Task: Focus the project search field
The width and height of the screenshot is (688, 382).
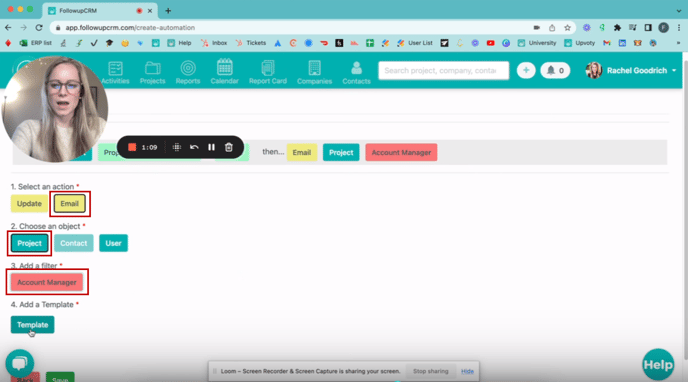Action: tap(444, 70)
